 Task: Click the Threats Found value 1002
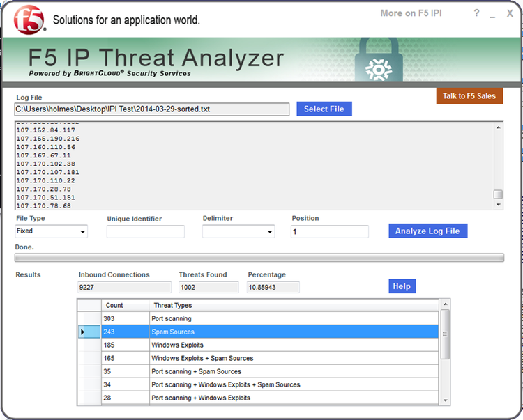pyautogui.click(x=209, y=287)
